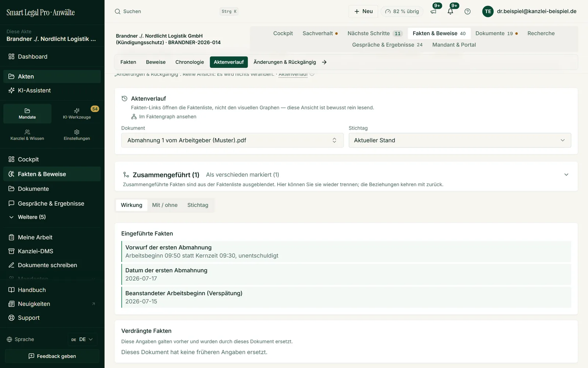The height and width of the screenshot is (368, 588).
Task: Open the Fakten sub-tab
Action: [x=128, y=62]
